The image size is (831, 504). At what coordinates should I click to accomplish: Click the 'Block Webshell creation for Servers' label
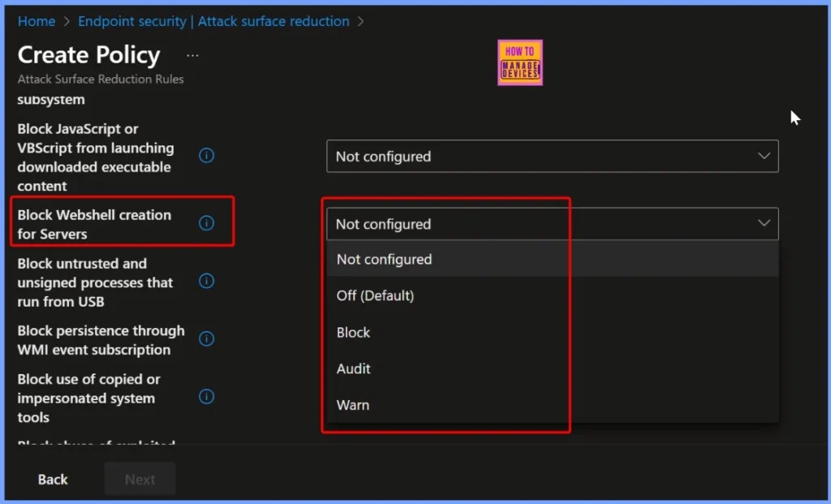(94, 224)
